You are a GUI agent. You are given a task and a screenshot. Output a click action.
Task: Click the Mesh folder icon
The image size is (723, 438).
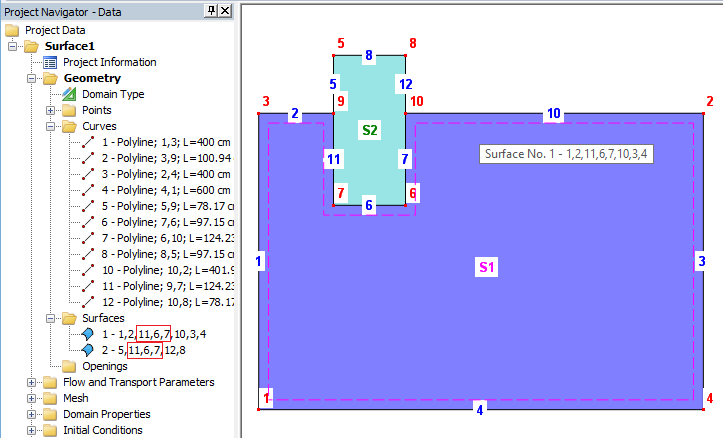point(50,398)
